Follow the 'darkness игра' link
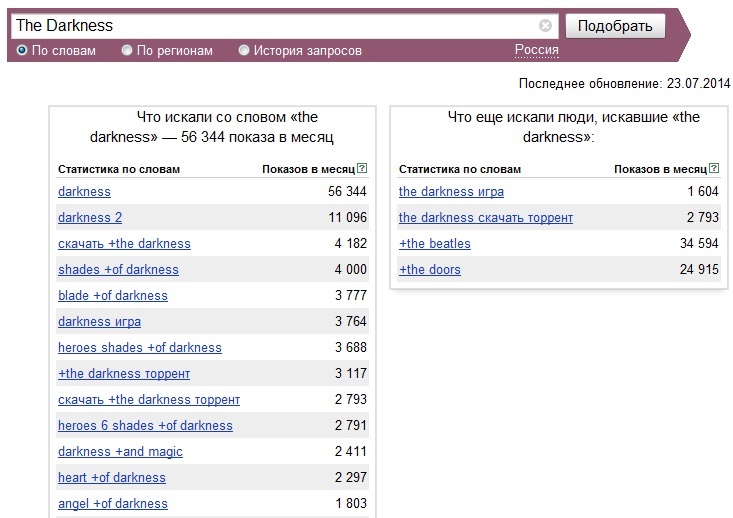 pyautogui.click(x=100, y=322)
